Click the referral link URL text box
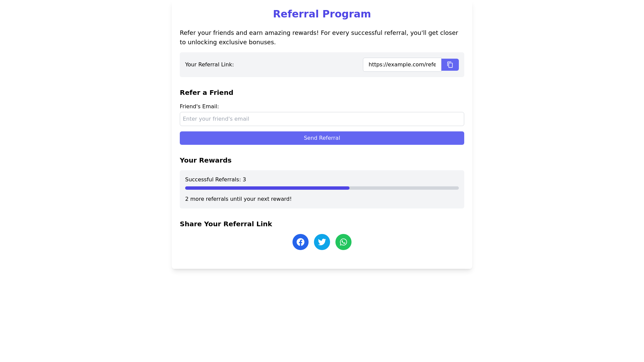Viewport: 644px width, 362px height. (x=402, y=65)
